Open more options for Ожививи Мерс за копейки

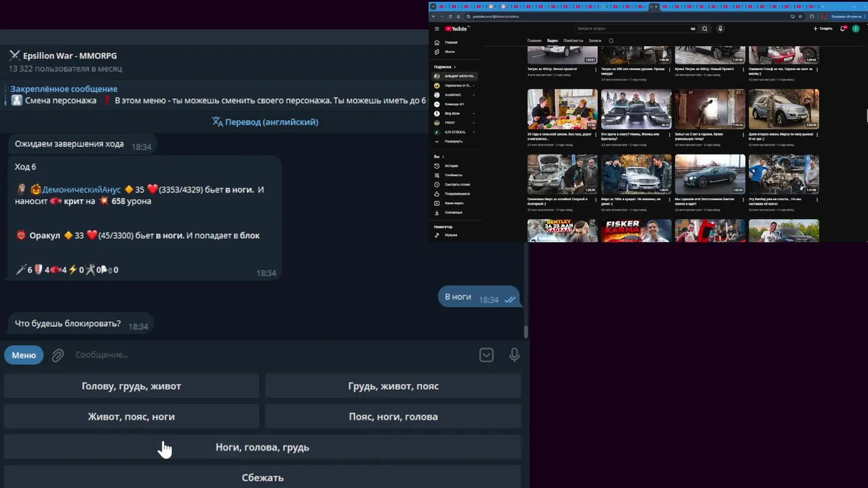point(596,200)
